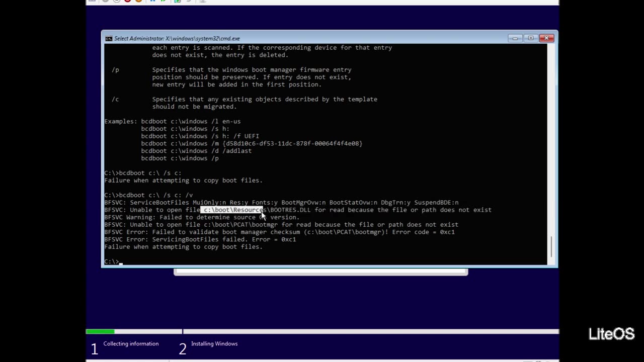Click the /c option line
This screenshot has width=644, height=362.
[x=245, y=99]
